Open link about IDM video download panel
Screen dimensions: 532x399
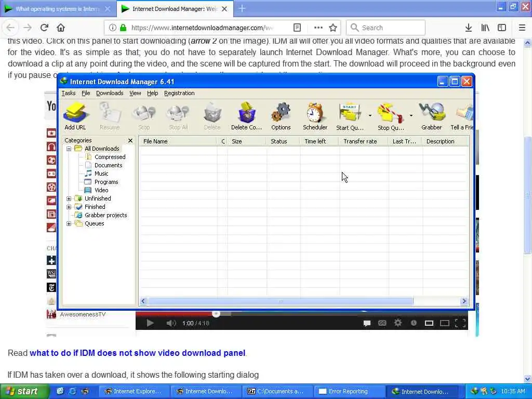point(137,353)
